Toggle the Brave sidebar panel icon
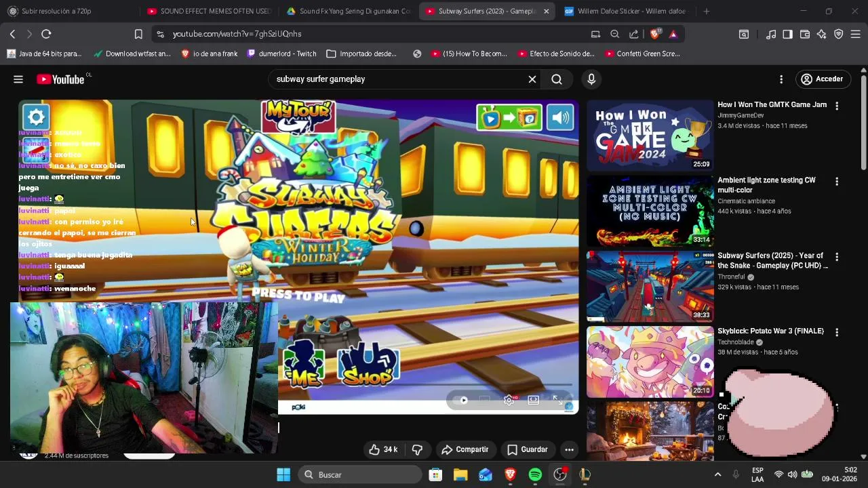Viewport: 868px width, 488px height. tap(787, 34)
